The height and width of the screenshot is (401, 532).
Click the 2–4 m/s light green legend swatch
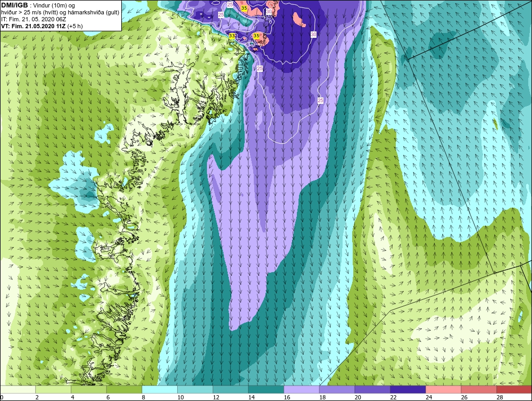53,389
